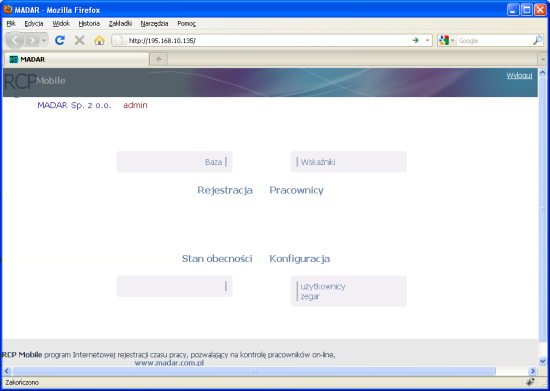Click the browser Back arrow button
The image size is (550, 391).
(x=15, y=40)
